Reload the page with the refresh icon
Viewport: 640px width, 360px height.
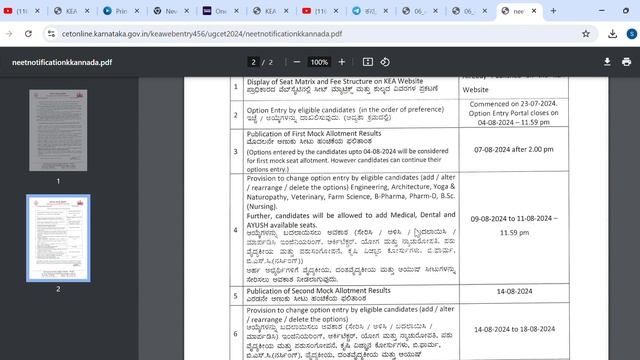(x=28, y=34)
